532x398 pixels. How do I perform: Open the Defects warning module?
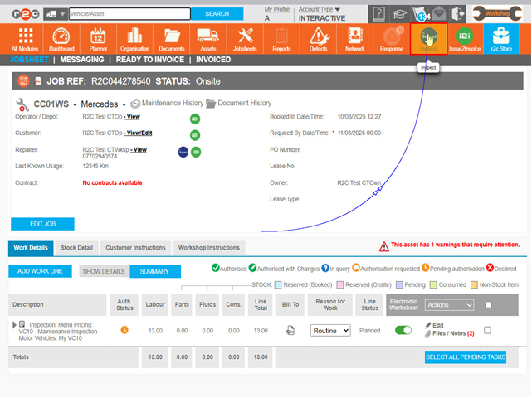tap(318, 39)
